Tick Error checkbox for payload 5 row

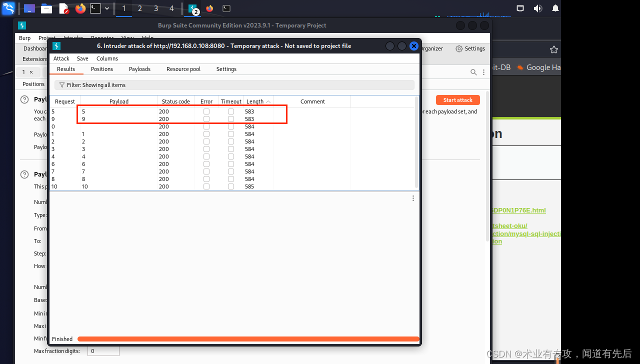[206, 111]
